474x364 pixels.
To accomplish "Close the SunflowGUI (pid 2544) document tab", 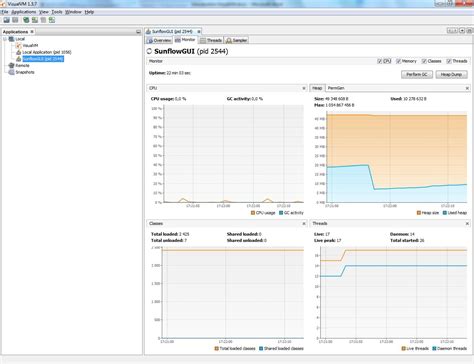I will pyautogui.click(x=199, y=31).
